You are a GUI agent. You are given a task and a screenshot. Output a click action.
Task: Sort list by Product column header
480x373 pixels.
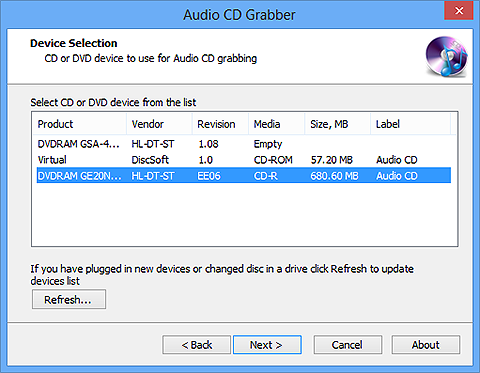click(x=79, y=124)
